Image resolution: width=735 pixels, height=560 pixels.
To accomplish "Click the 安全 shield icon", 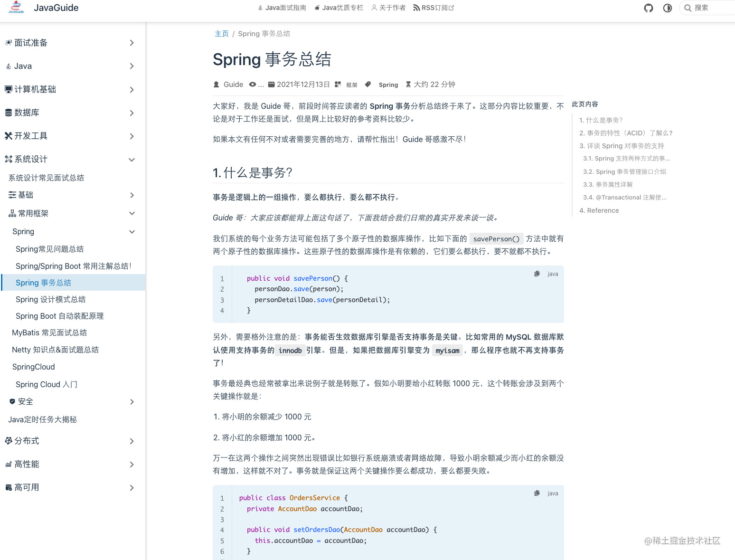I will (x=12, y=401).
